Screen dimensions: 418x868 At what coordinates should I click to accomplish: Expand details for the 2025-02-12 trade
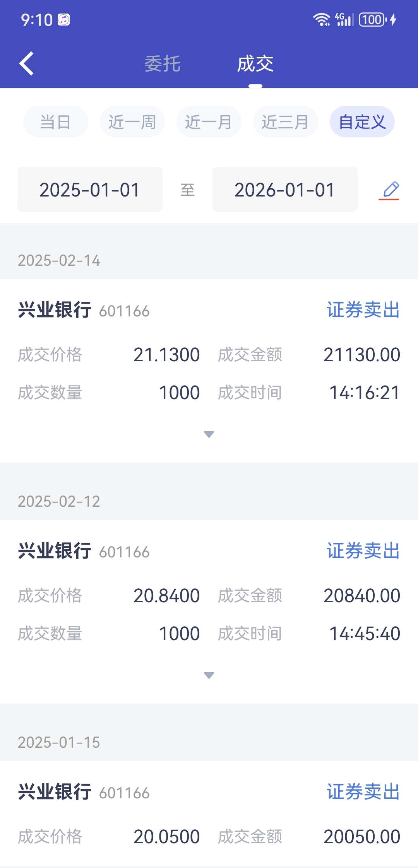tap(209, 675)
